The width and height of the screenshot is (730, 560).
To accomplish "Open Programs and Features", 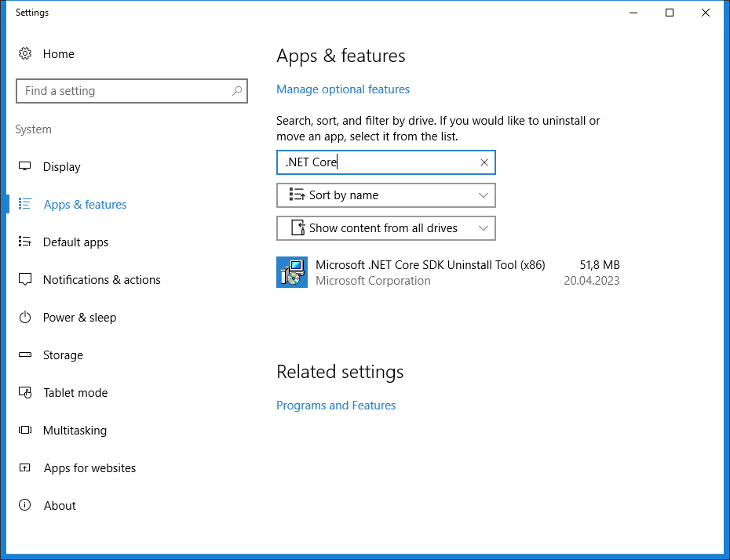I will pos(336,405).
